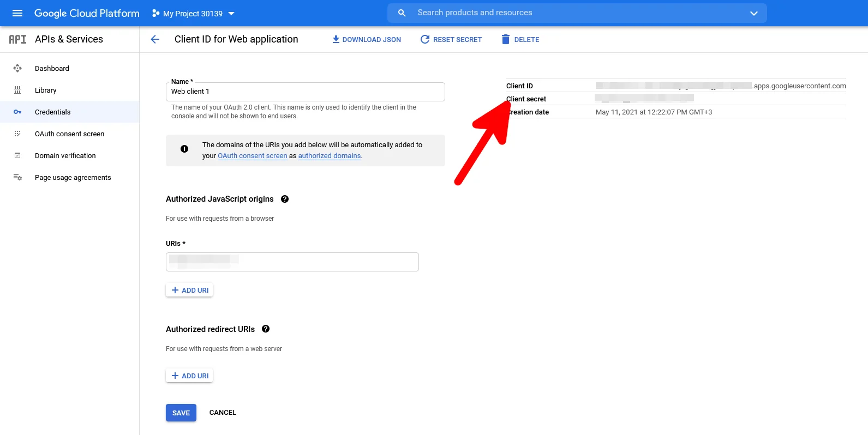Select Credentials in the sidebar
The width and height of the screenshot is (868, 435).
pos(70,112)
